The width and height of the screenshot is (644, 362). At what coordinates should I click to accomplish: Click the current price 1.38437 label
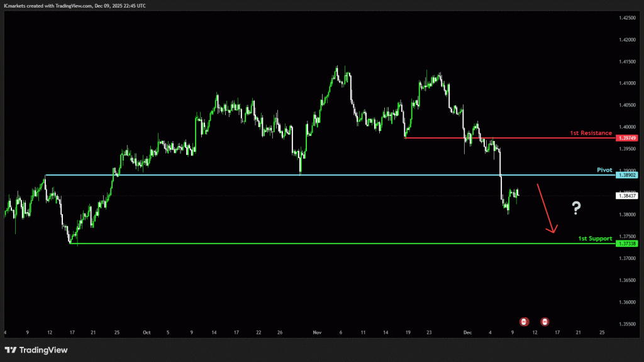(628, 196)
